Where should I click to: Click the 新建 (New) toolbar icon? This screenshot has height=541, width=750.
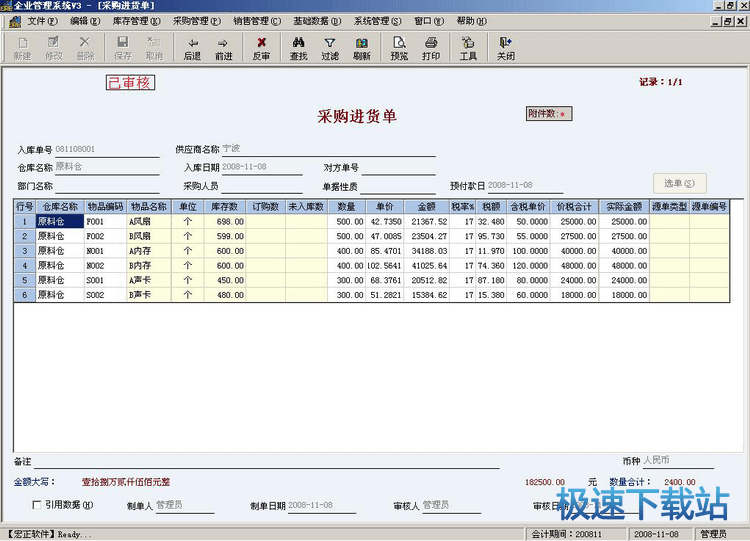pyautogui.click(x=22, y=48)
